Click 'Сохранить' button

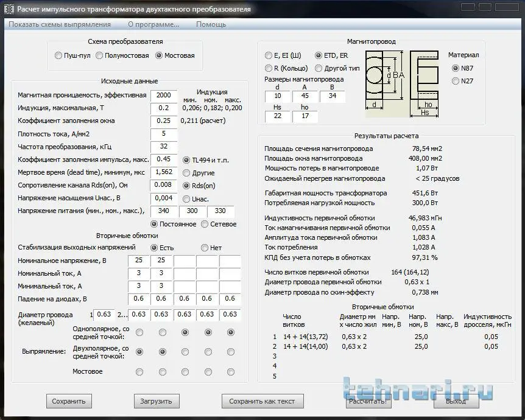pyautogui.click(x=69, y=401)
